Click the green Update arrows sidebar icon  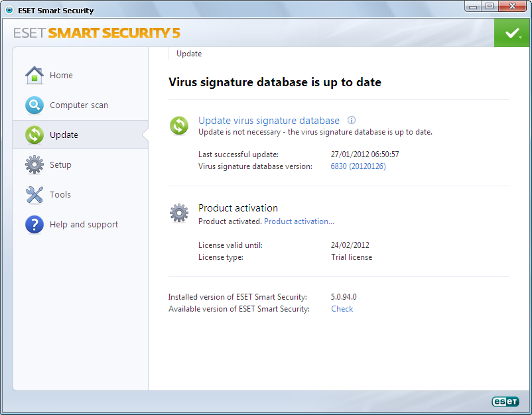pos(34,135)
